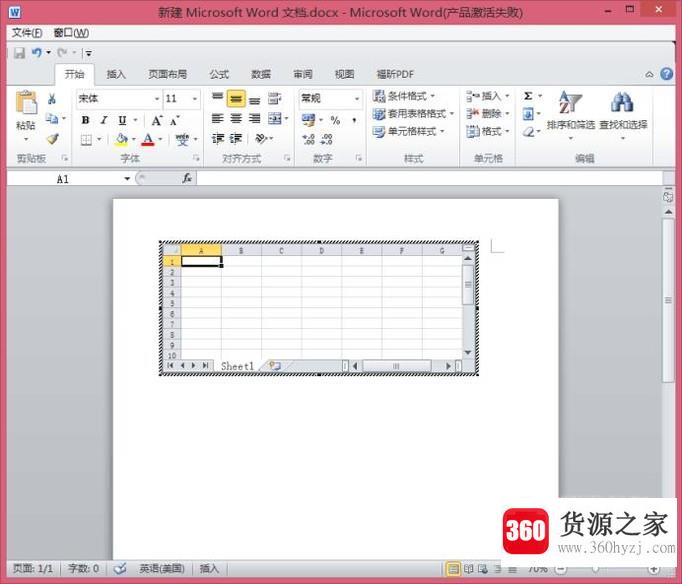This screenshot has width=682, height=584.
Task: Click the text Orientation icon
Action: [x=261, y=139]
